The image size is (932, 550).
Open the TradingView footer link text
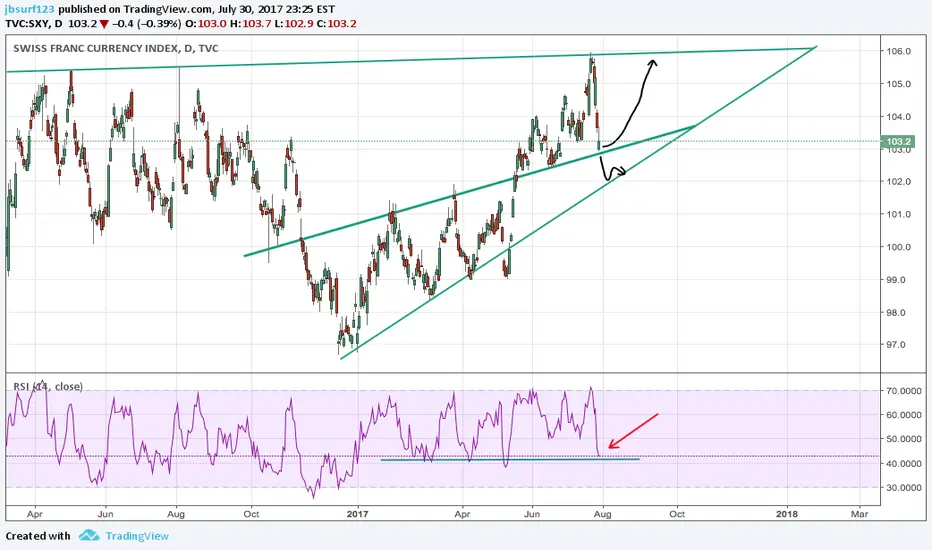[x=137, y=536]
